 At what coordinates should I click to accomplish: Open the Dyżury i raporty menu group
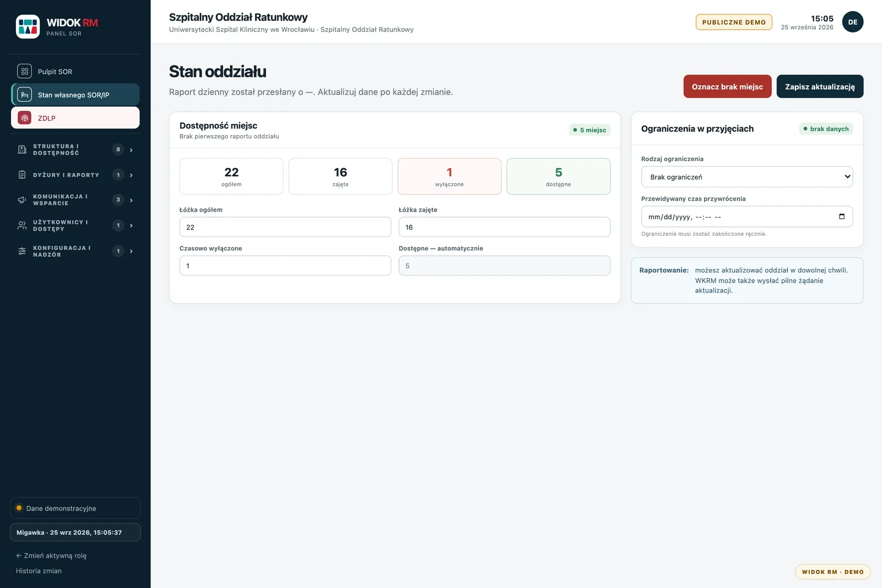75,175
